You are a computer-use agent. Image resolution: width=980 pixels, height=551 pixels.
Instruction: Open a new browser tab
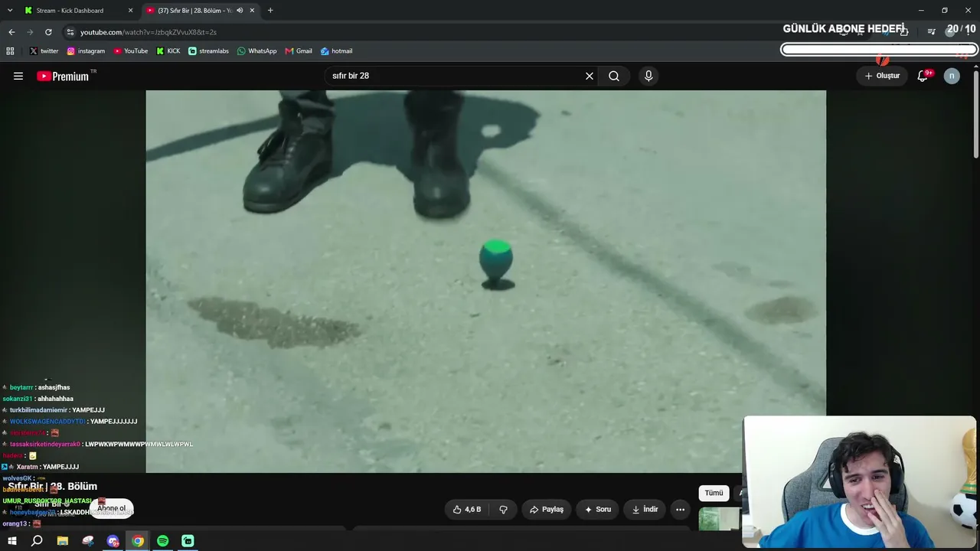click(270, 11)
